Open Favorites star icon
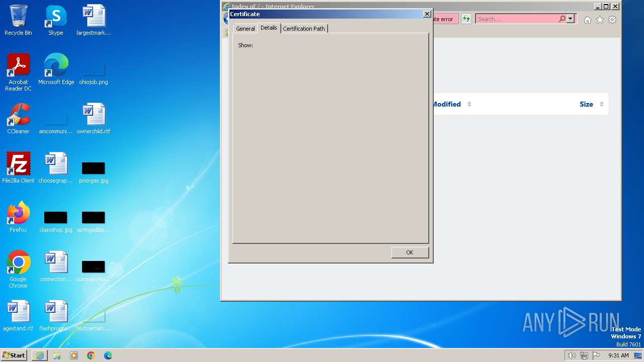This screenshot has width=644, height=362. click(x=600, y=20)
